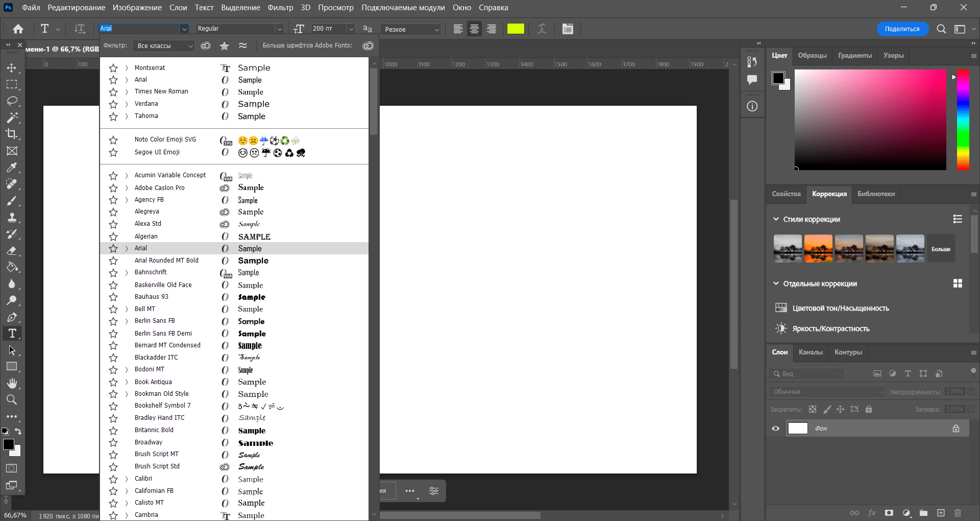
Task: Select the Crop tool
Action: pos(12,134)
